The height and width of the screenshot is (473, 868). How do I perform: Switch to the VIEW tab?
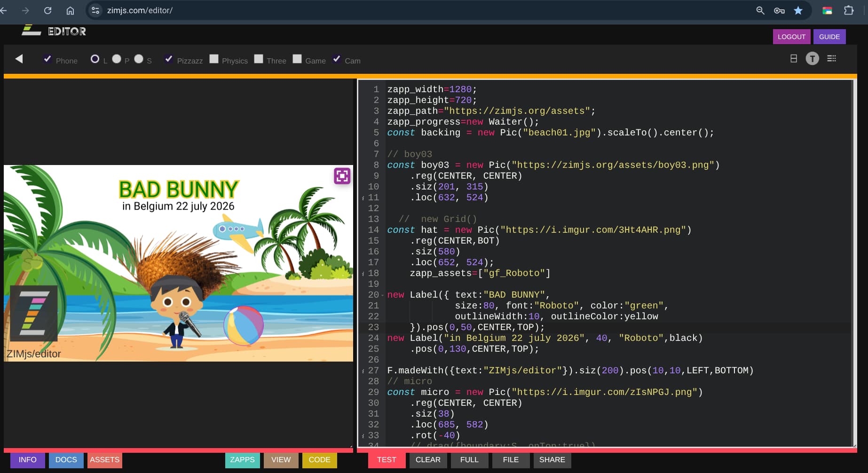click(281, 460)
